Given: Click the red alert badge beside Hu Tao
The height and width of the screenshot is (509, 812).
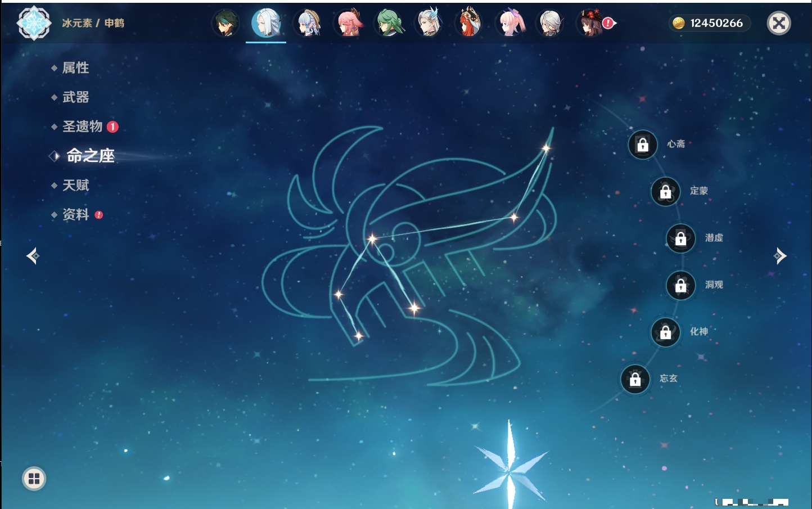Looking at the screenshot, I should 608,23.
